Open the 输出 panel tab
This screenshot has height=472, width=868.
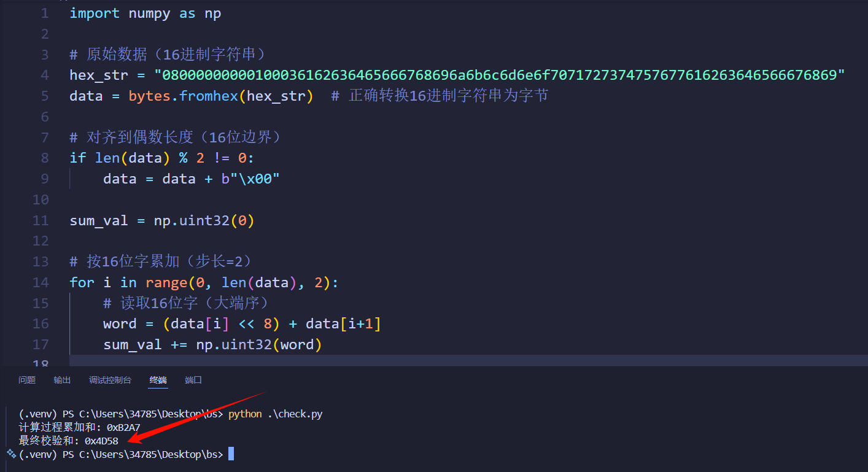point(61,380)
